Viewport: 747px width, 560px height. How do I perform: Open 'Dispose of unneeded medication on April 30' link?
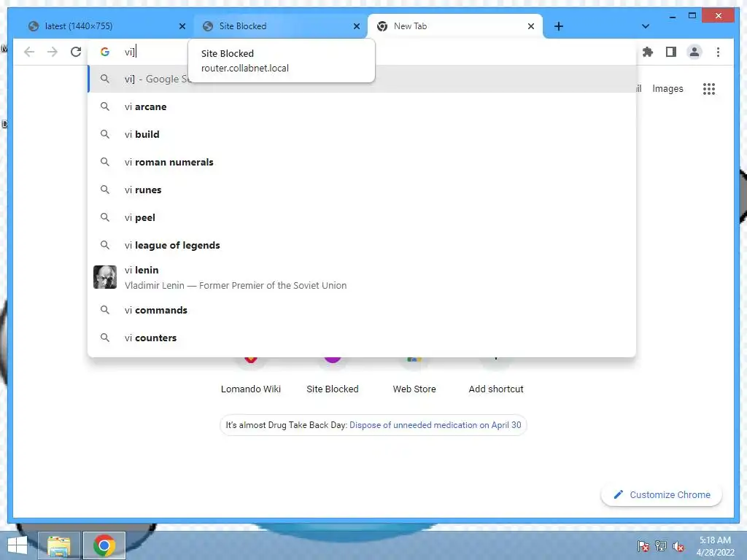(435, 425)
